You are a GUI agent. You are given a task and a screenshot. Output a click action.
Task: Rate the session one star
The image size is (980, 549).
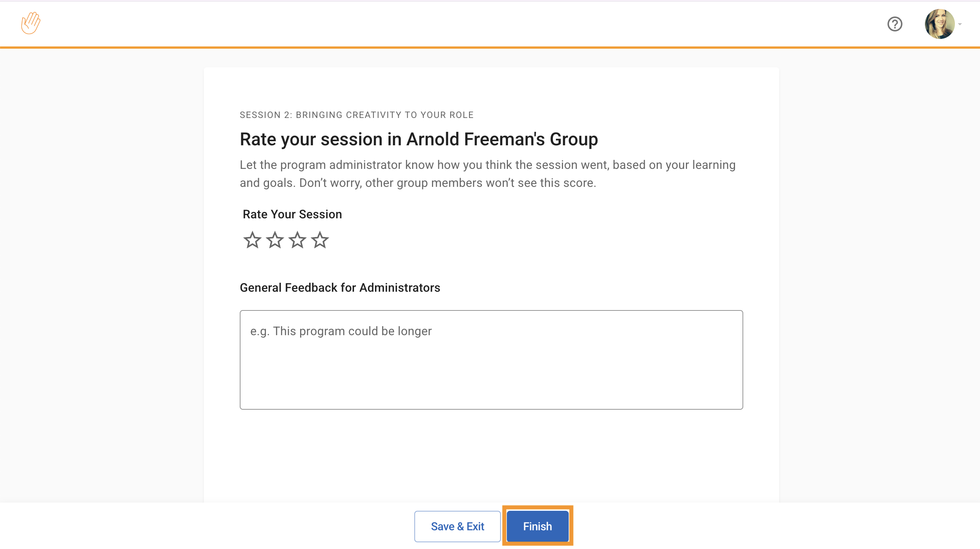[x=252, y=240]
